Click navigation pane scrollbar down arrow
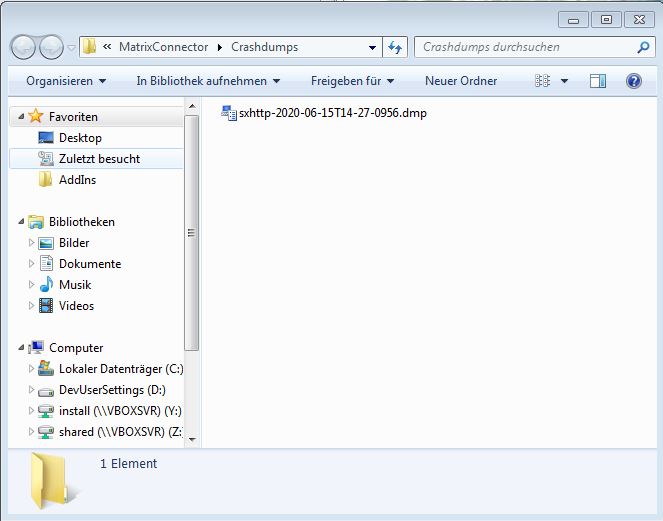This screenshot has height=521, width=663. click(192, 439)
